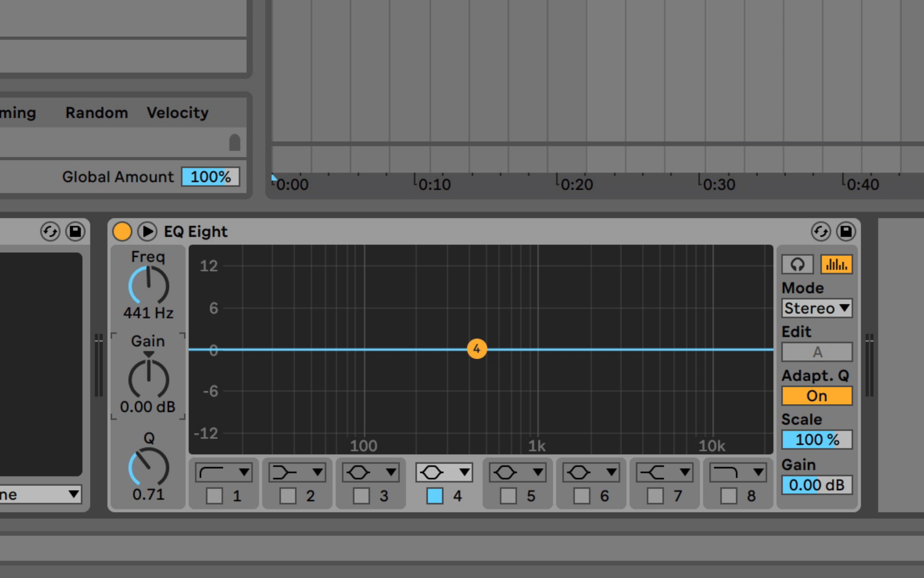
Task: Click the band 4 bell filter shape icon
Action: click(432, 473)
